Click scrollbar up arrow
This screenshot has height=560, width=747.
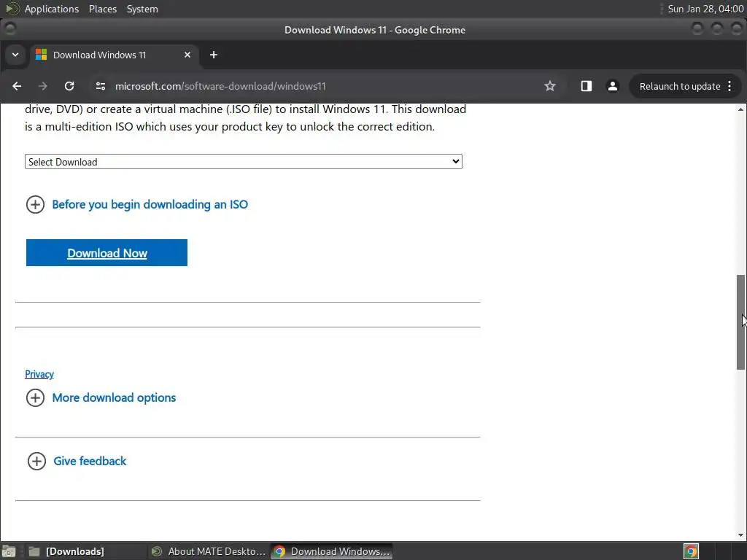pyautogui.click(x=740, y=109)
